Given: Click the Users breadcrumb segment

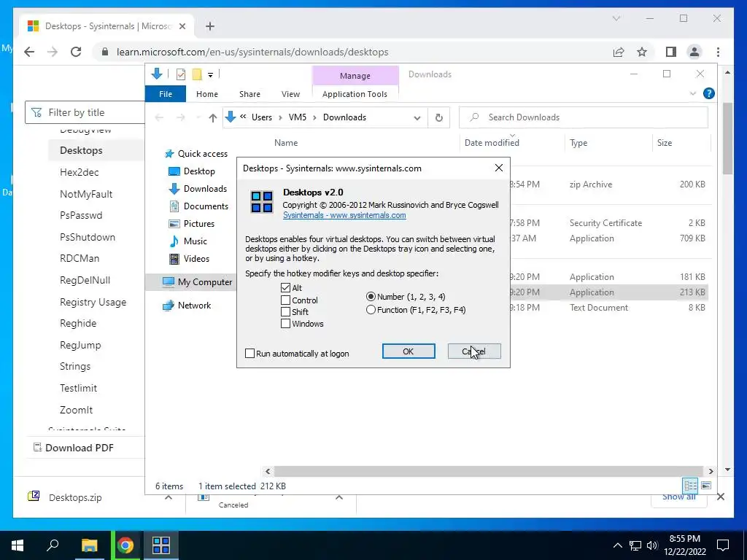Looking at the screenshot, I should pyautogui.click(x=262, y=117).
